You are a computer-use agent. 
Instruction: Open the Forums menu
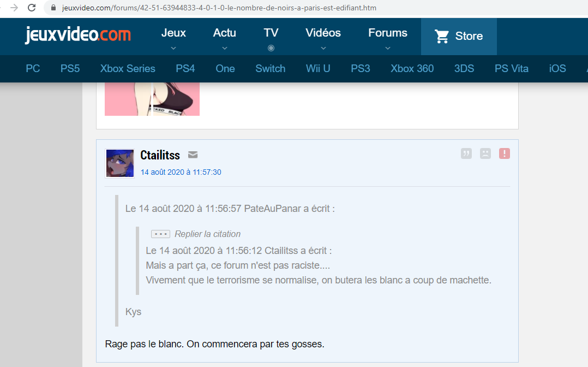pyautogui.click(x=388, y=33)
